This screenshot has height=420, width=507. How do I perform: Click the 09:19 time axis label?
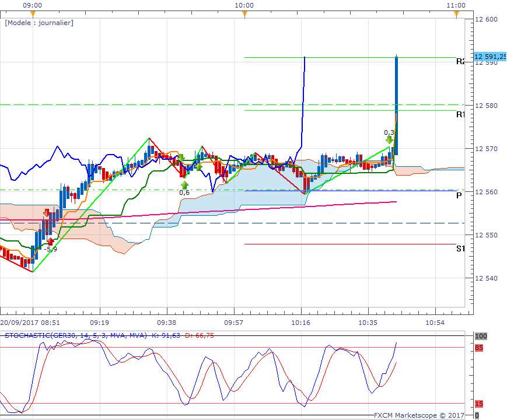[100, 323]
